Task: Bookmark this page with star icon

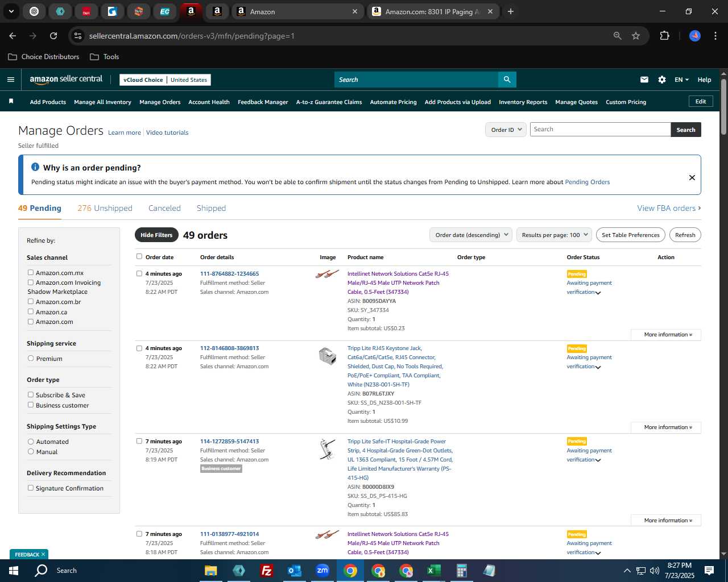Action: [x=636, y=36]
